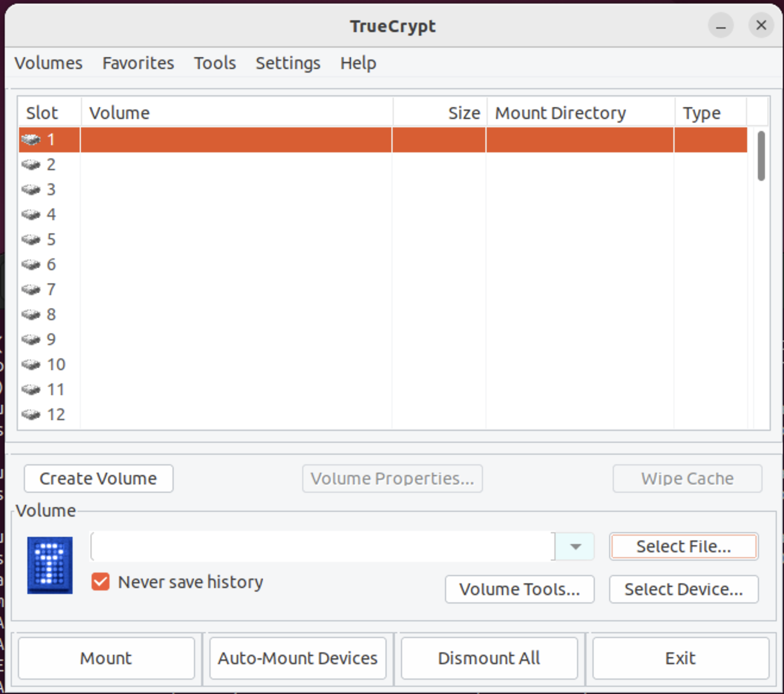This screenshot has height=694, width=784.
Task: Select slot number 11 text
Action: (56, 390)
